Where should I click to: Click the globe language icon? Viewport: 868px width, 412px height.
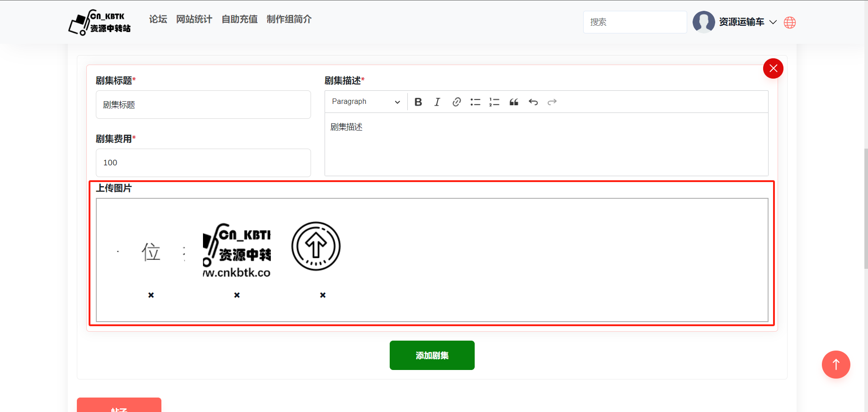(790, 23)
